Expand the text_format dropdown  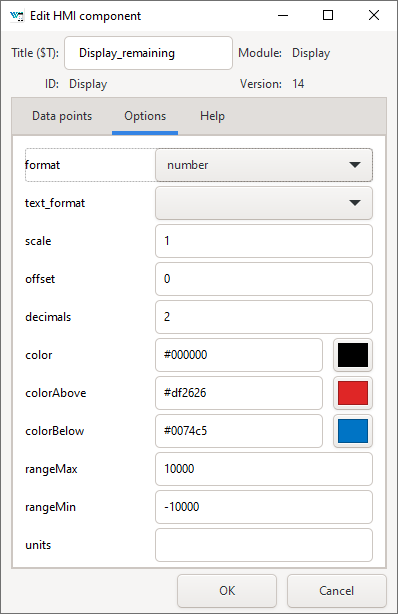[264, 203]
